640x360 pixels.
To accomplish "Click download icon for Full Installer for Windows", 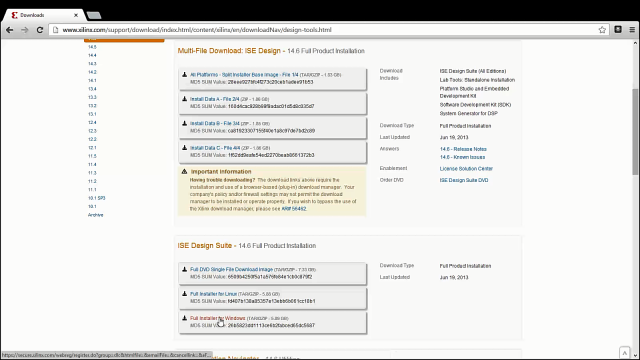I will click(184, 318).
